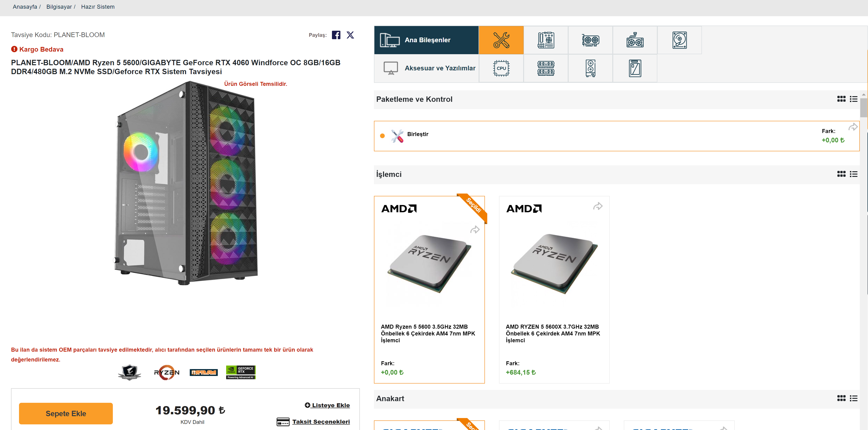Choose the AMD Ryzen 5 5600X processor card
Screen dimensions: 868x430
[554, 290]
